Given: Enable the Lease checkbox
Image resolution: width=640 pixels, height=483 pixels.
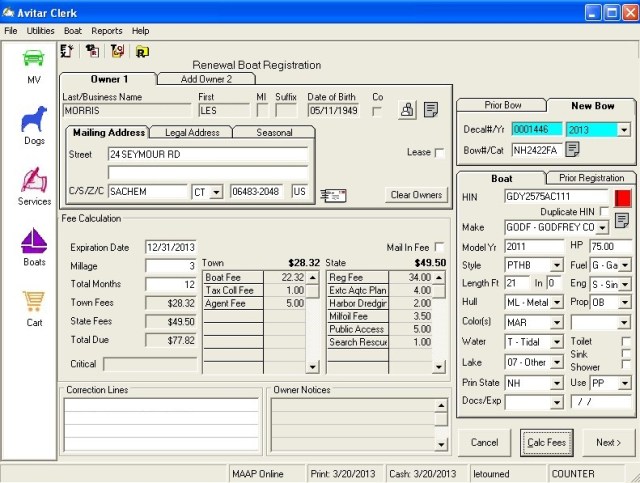Looking at the screenshot, I should click(440, 153).
